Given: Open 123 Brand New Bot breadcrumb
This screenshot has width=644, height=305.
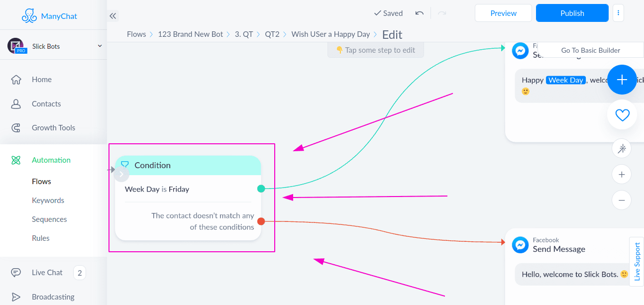Looking at the screenshot, I should point(191,34).
